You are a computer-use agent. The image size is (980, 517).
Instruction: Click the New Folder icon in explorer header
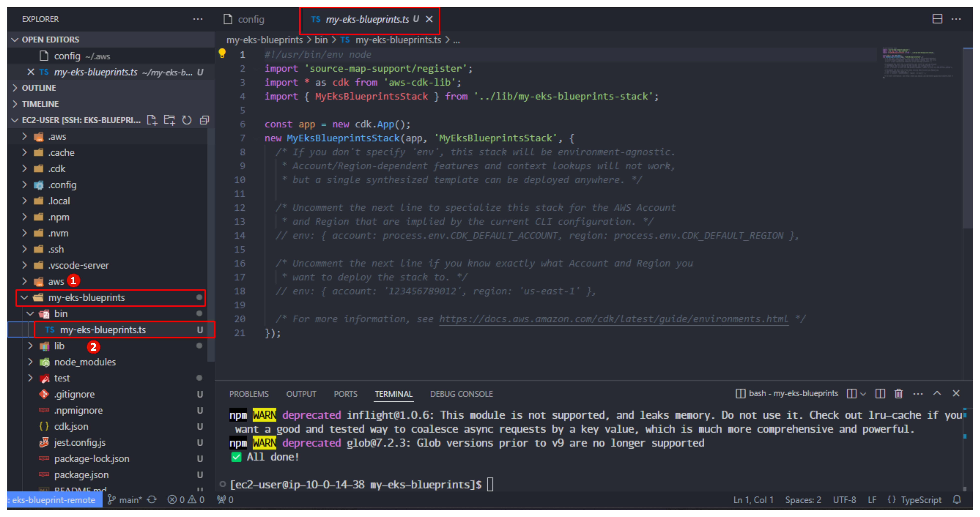(x=169, y=120)
